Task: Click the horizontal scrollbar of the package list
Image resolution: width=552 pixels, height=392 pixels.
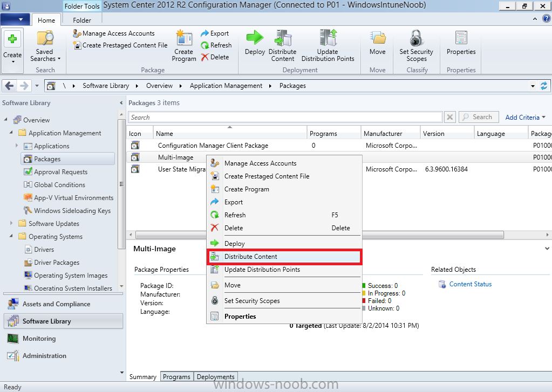Action: tap(319, 235)
